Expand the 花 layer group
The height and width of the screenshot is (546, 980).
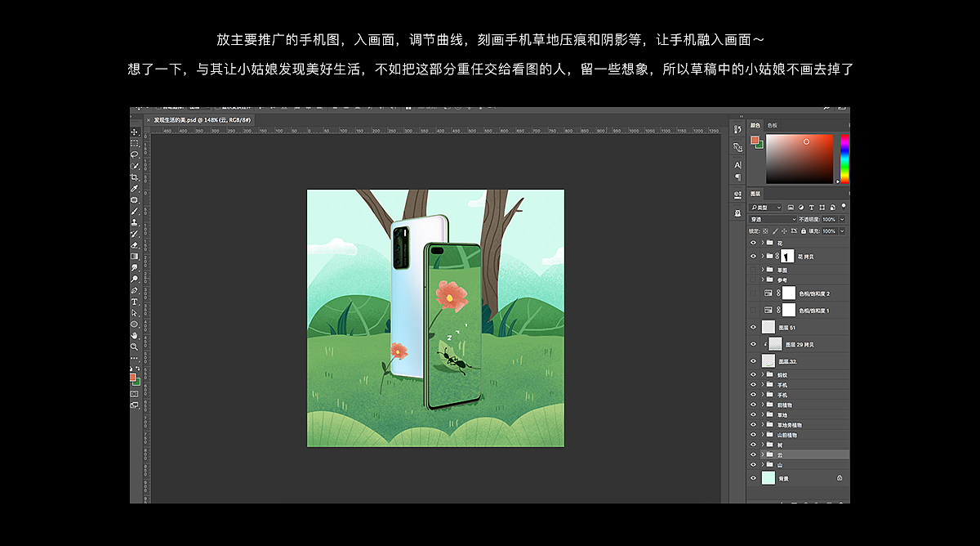(x=762, y=242)
